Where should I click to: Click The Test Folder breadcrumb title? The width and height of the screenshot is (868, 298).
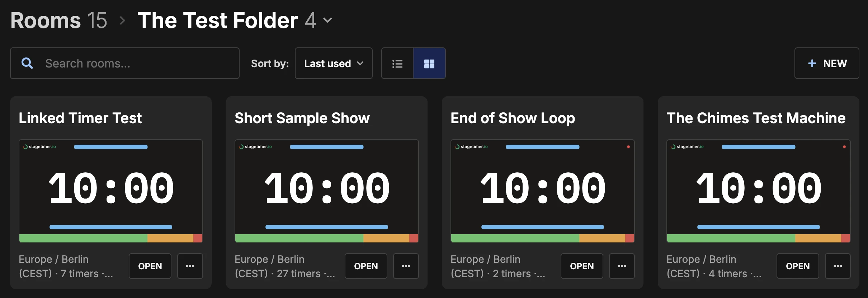click(x=218, y=20)
